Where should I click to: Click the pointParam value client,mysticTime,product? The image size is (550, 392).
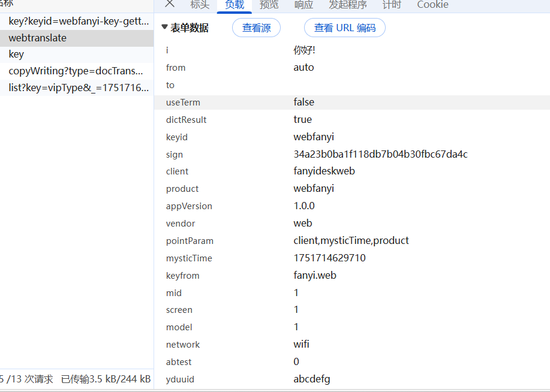[x=351, y=240]
